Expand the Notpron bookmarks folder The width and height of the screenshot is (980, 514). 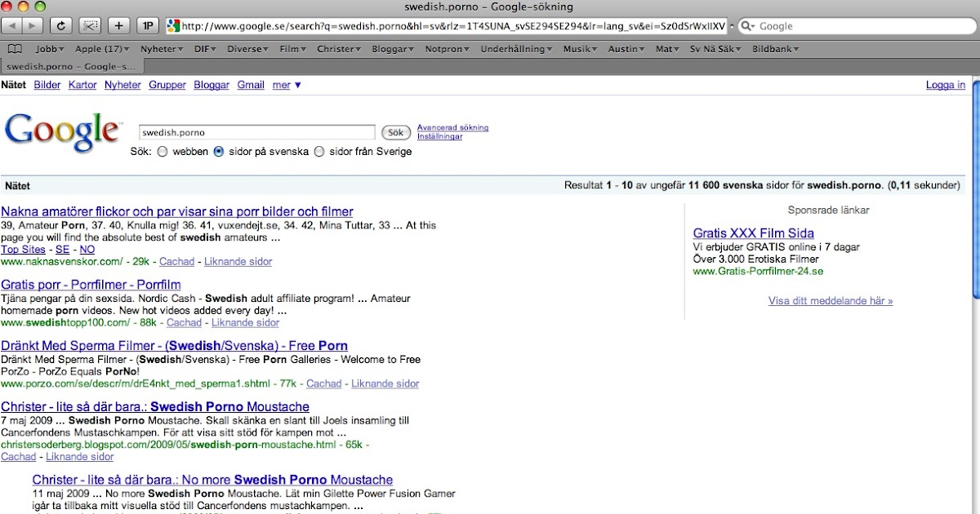click(x=448, y=49)
